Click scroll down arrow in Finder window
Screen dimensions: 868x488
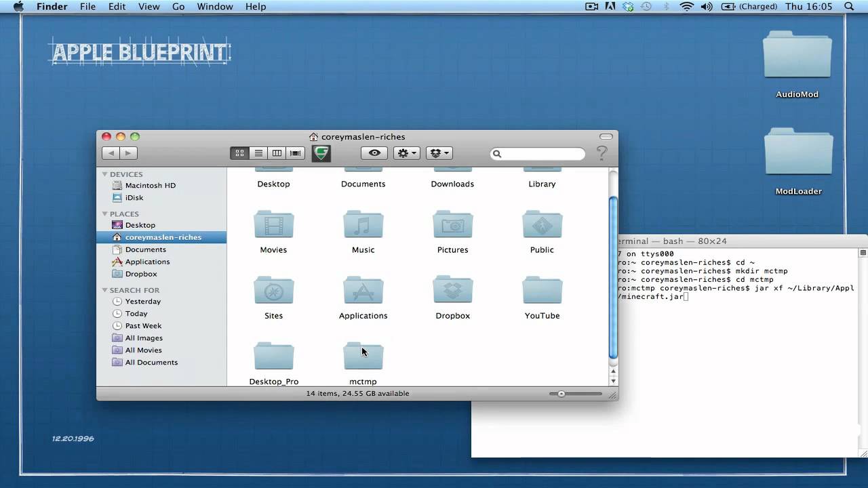[x=613, y=381]
